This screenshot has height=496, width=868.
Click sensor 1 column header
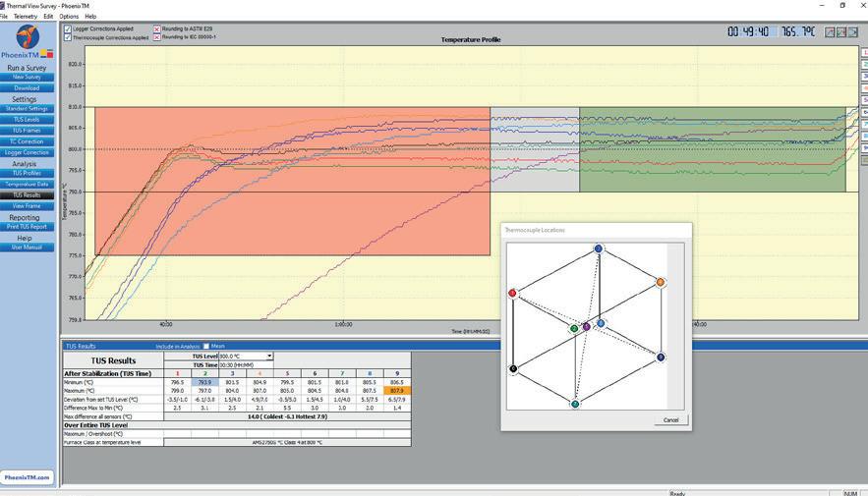[177, 374]
